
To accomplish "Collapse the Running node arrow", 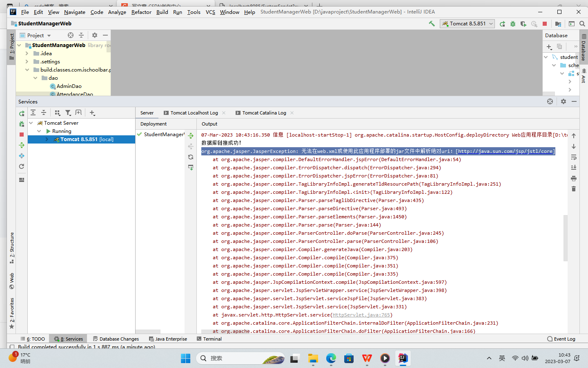I will [39, 131].
